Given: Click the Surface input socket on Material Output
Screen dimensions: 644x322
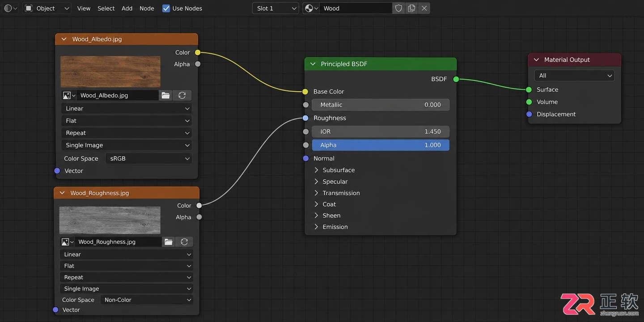Looking at the screenshot, I should [x=529, y=89].
